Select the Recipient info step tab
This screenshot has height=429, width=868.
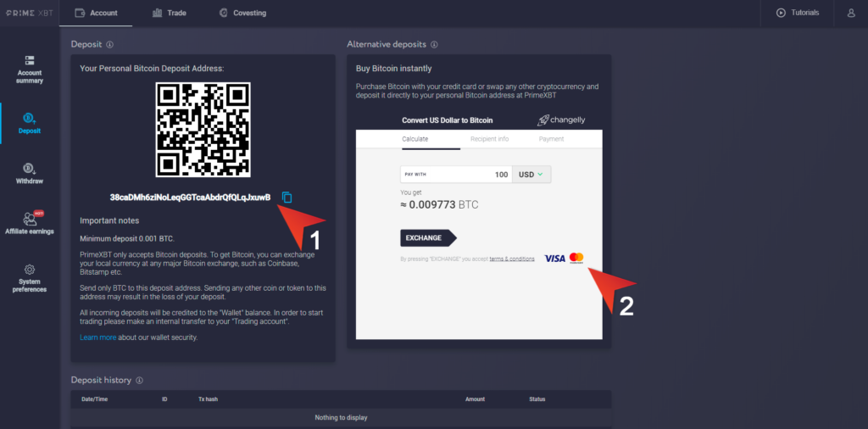[489, 139]
